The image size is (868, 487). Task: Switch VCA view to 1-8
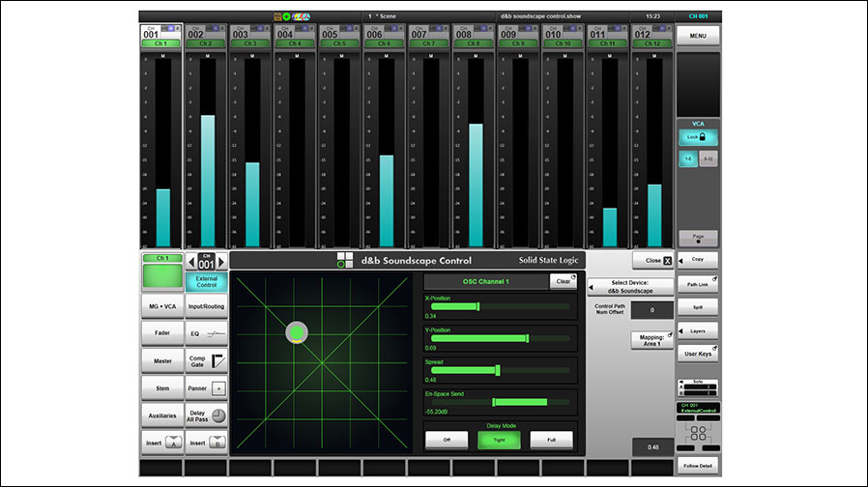(x=688, y=158)
